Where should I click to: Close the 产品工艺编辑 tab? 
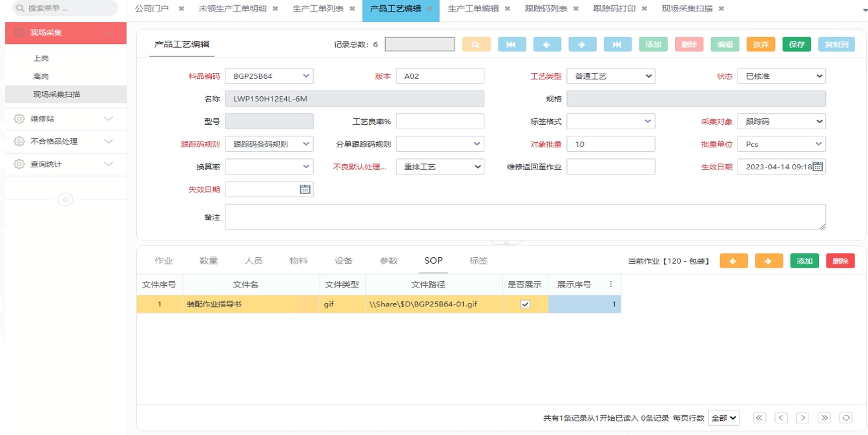429,9
